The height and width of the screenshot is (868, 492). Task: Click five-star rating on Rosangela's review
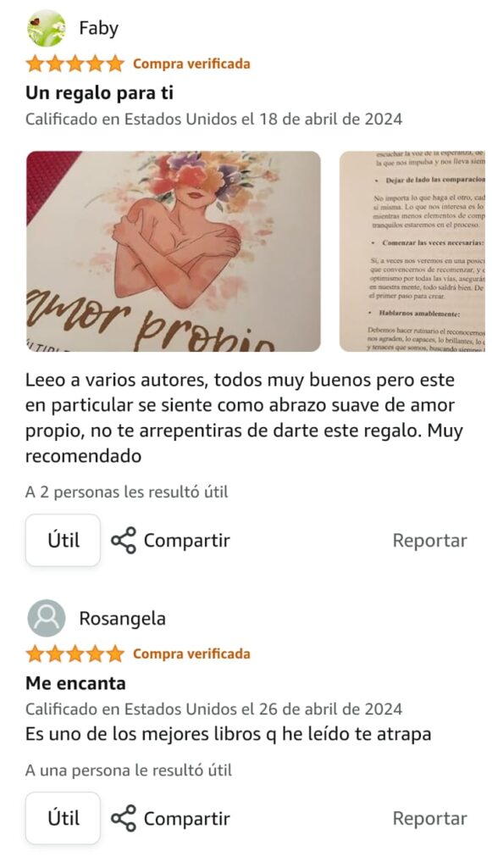(x=75, y=654)
